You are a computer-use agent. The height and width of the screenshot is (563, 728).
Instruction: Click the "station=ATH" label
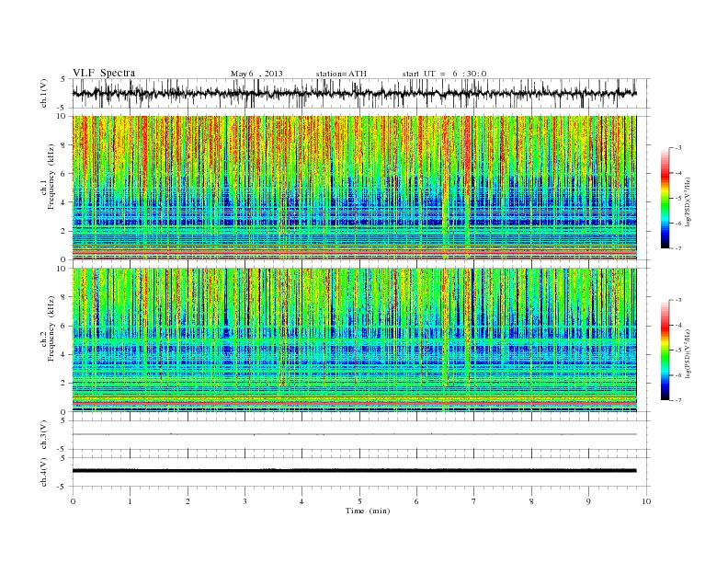341,74
